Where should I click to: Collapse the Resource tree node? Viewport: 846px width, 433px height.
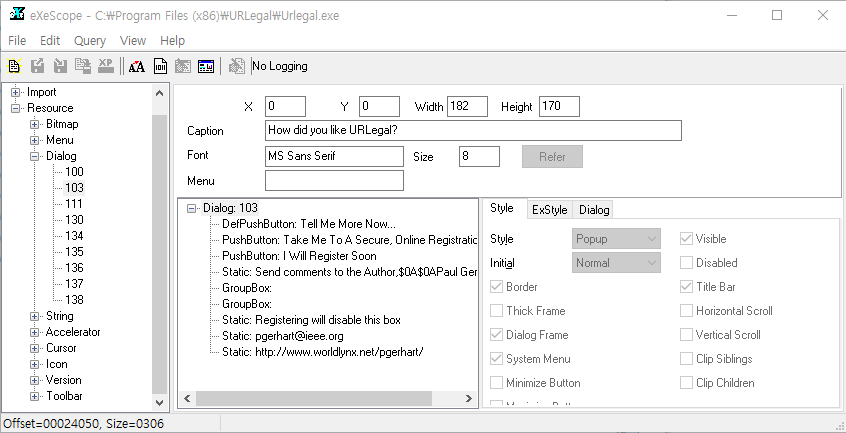pyautogui.click(x=16, y=108)
